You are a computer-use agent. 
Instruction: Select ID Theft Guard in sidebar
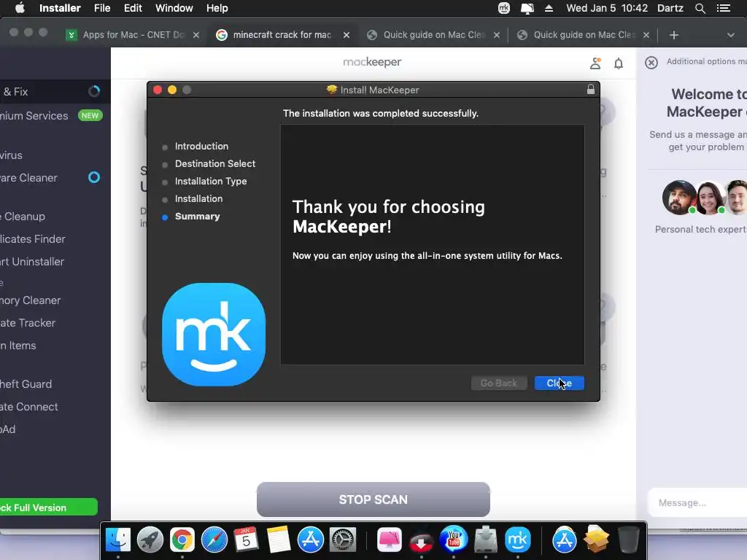pos(55,384)
